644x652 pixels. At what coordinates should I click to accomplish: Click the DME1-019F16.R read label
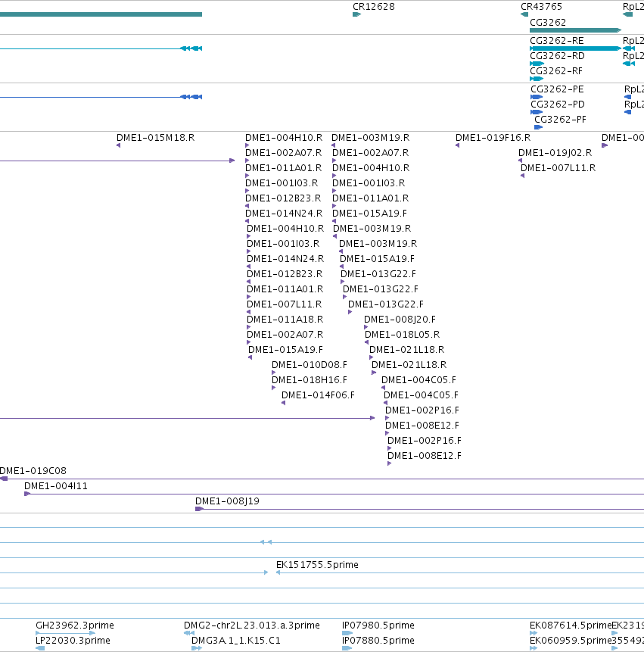(493, 138)
